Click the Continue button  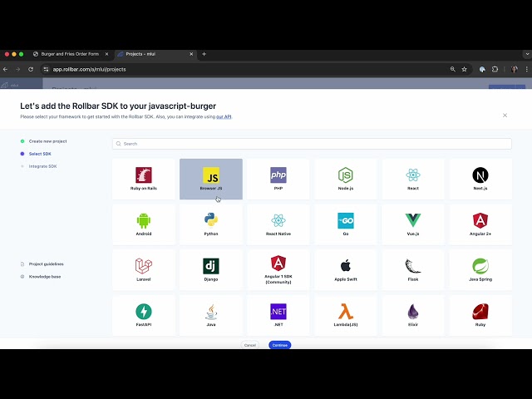click(280, 345)
